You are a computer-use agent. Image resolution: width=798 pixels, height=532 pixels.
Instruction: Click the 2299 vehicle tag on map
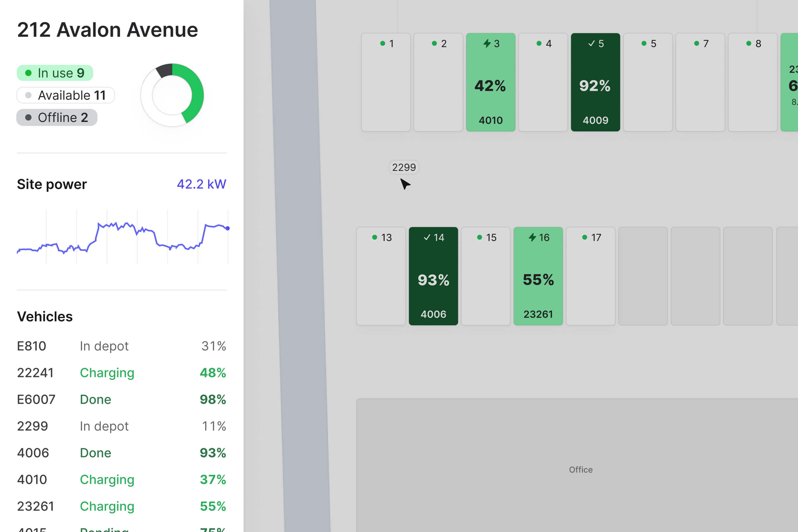click(x=404, y=167)
